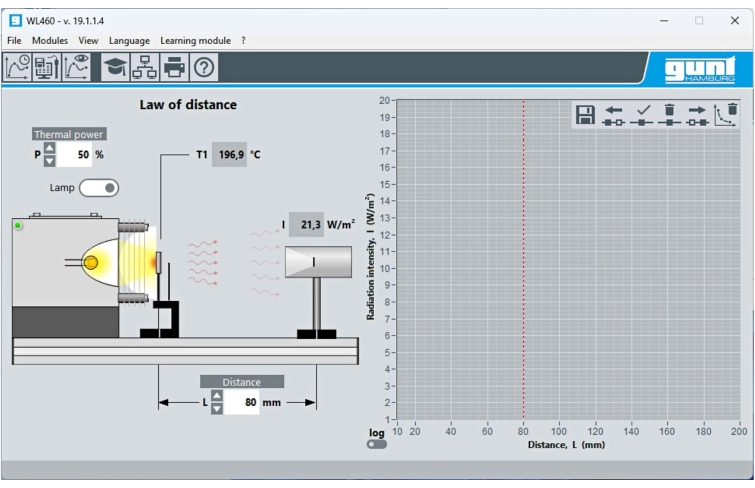Click the printer icon
The image size is (755, 488).
pyautogui.click(x=174, y=67)
